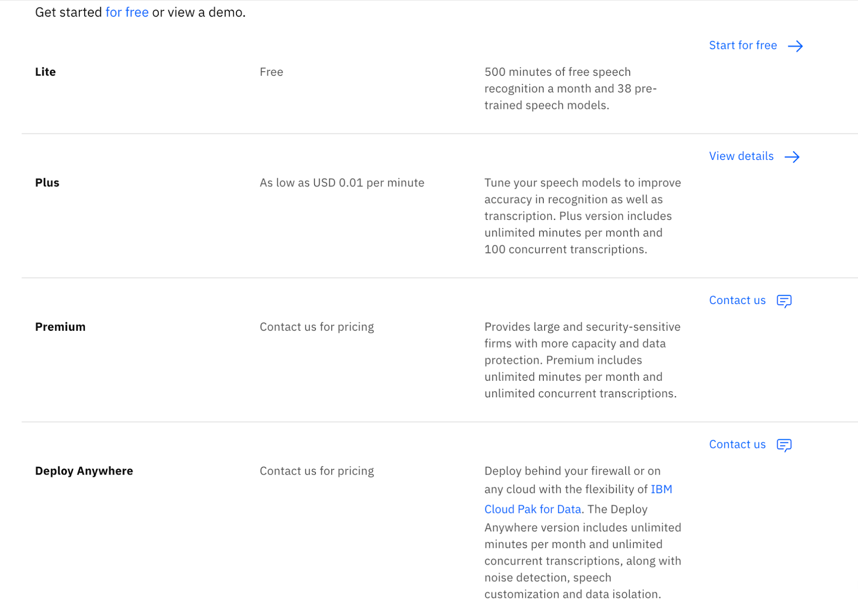Image resolution: width=858 pixels, height=616 pixels.
Task: Click 'Contact us for pricing' in the Premium row
Action: pos(317,327)
